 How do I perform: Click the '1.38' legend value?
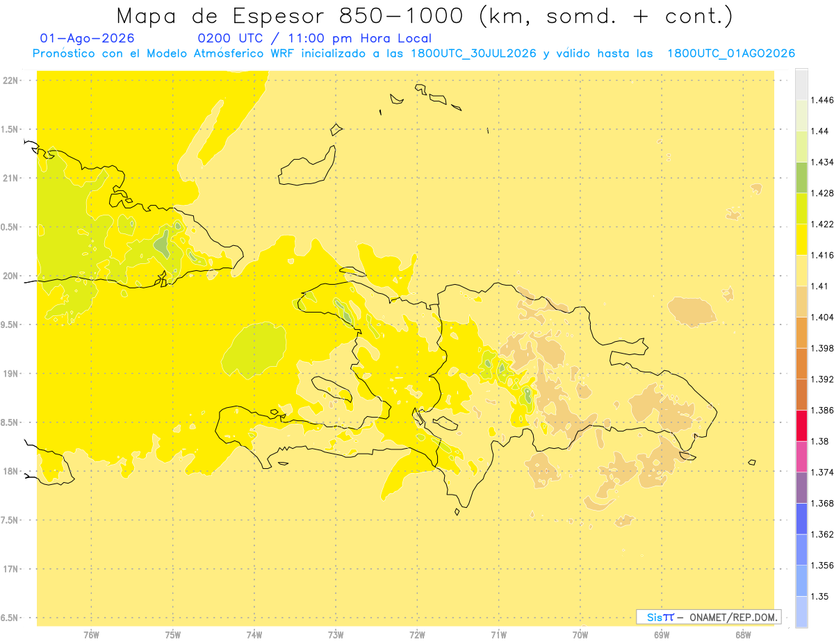point(819,441)
